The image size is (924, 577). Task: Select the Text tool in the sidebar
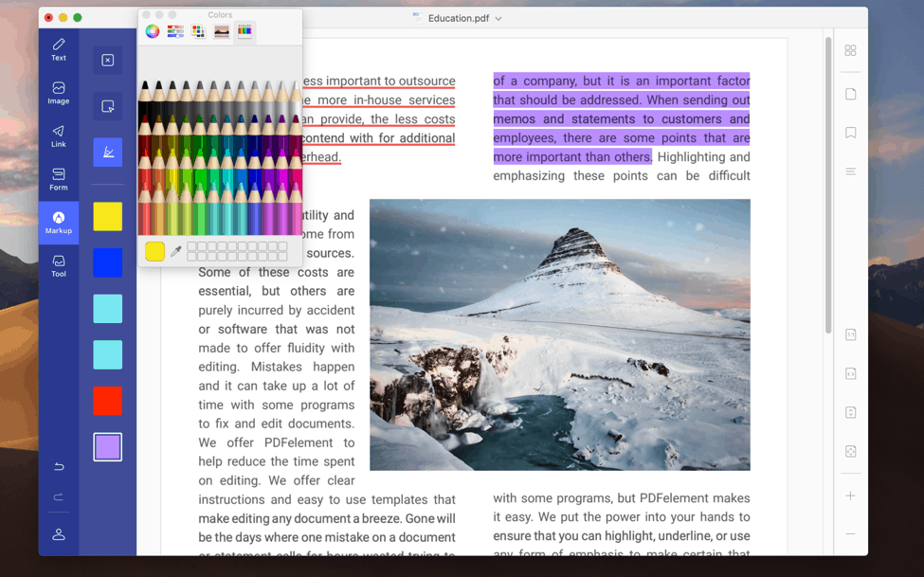58,48
